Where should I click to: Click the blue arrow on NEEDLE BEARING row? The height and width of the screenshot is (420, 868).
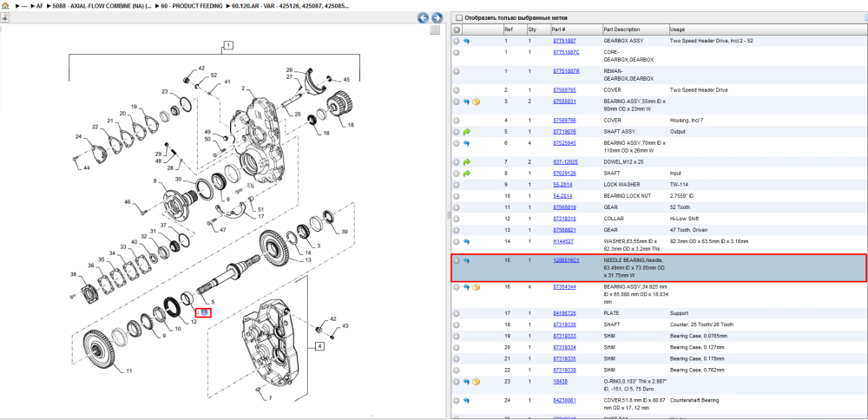(467, 260)
